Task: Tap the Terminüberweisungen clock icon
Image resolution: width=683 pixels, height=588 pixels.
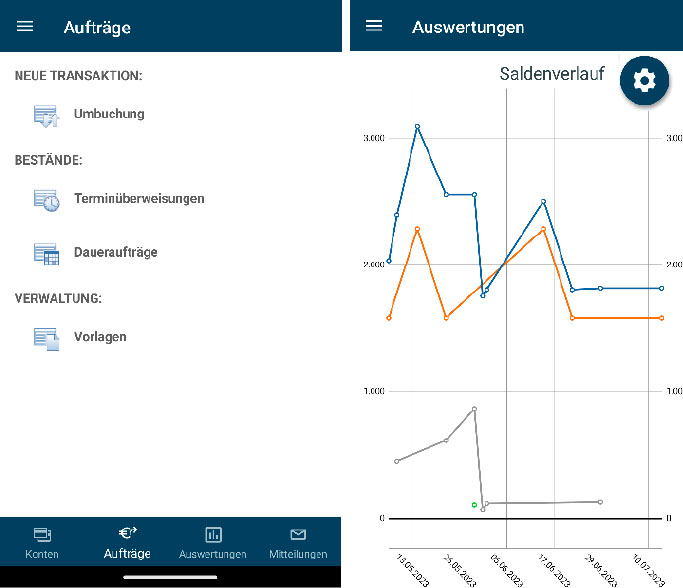Action: click(x=46, y=199)
